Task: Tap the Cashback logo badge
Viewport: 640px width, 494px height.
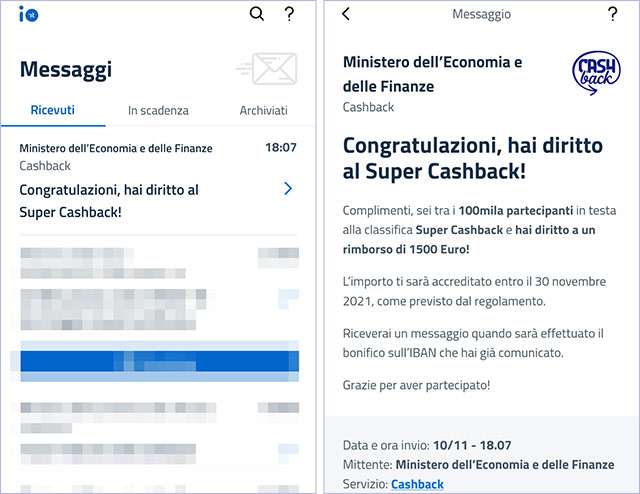Action: pos(596,73)
